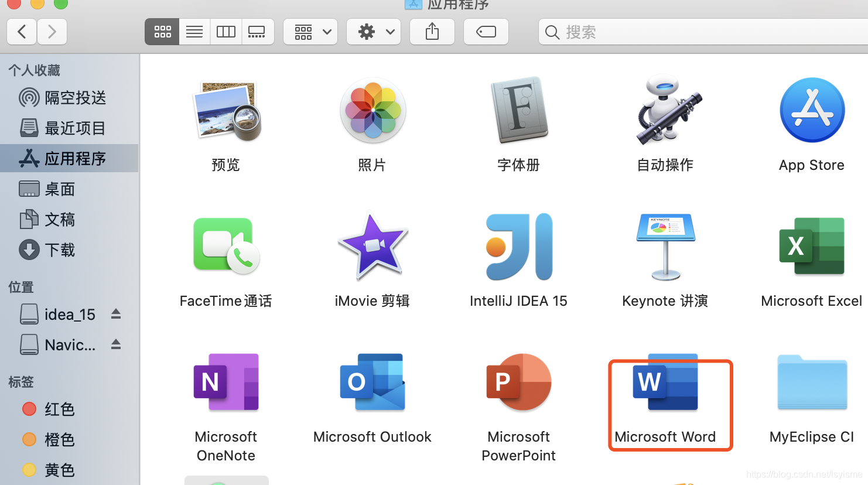Switch to column view
Viewport: 868px width, 485px height.
coord(225,32)
